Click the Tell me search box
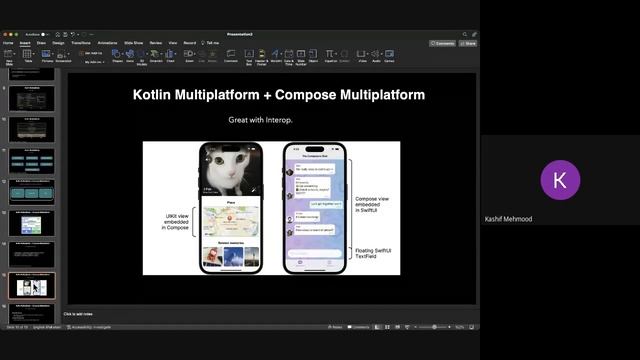Screen dimensions: 640x360 point(211,43)
